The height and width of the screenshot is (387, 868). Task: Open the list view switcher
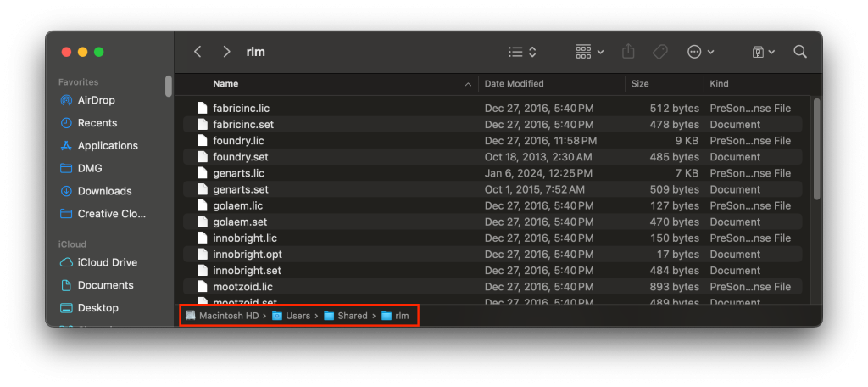(522, 52)
